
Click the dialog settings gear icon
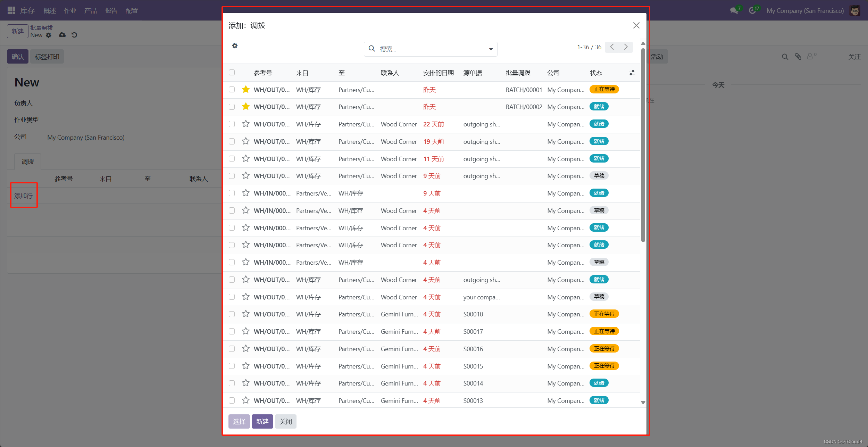235,46
